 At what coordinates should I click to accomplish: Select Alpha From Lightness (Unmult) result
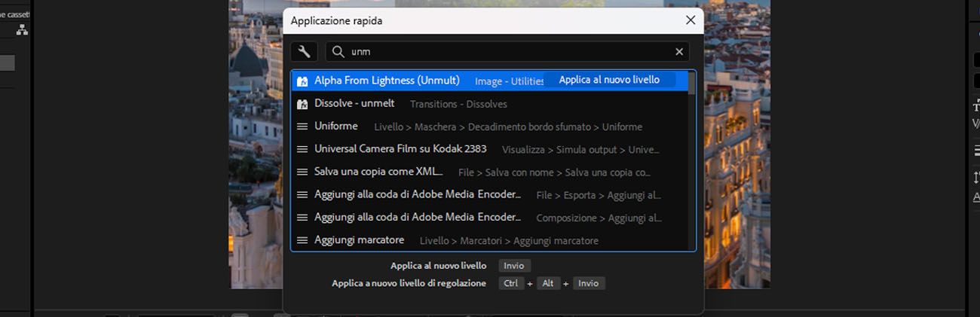(x=490, y=81)
